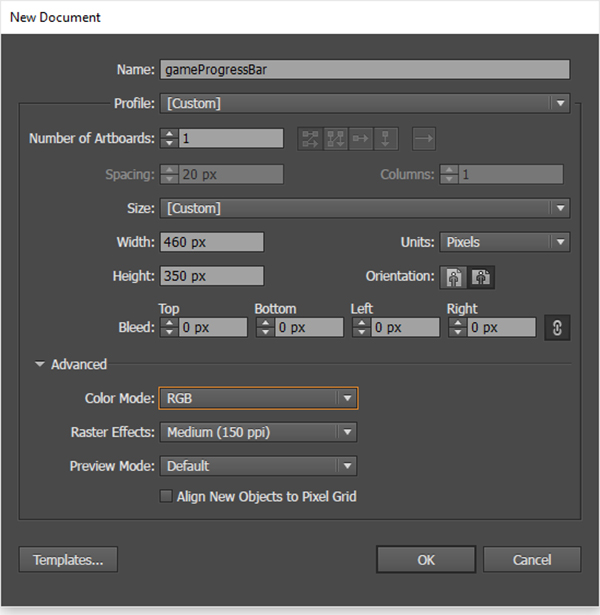Open the Color Mode dropdown showing RGB

[258, 398]
